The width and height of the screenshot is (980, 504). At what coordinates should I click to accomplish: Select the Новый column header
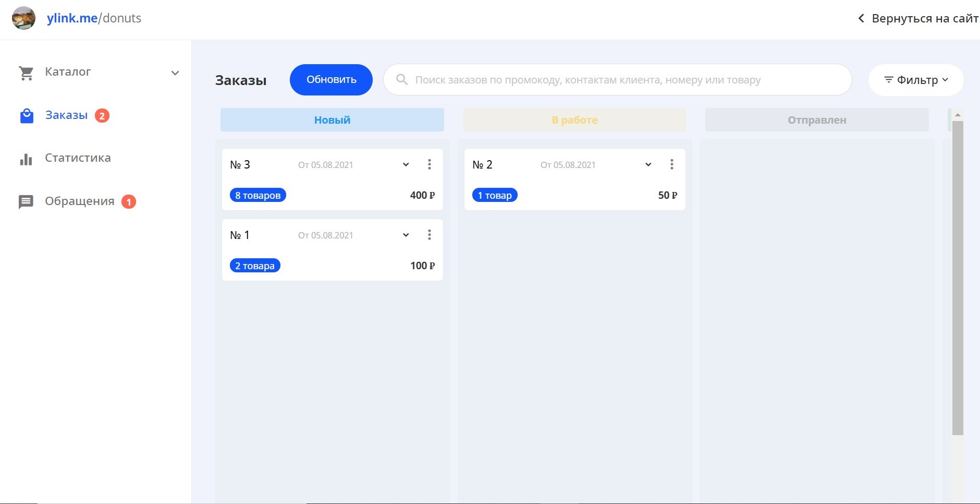[x=332, y=120]
